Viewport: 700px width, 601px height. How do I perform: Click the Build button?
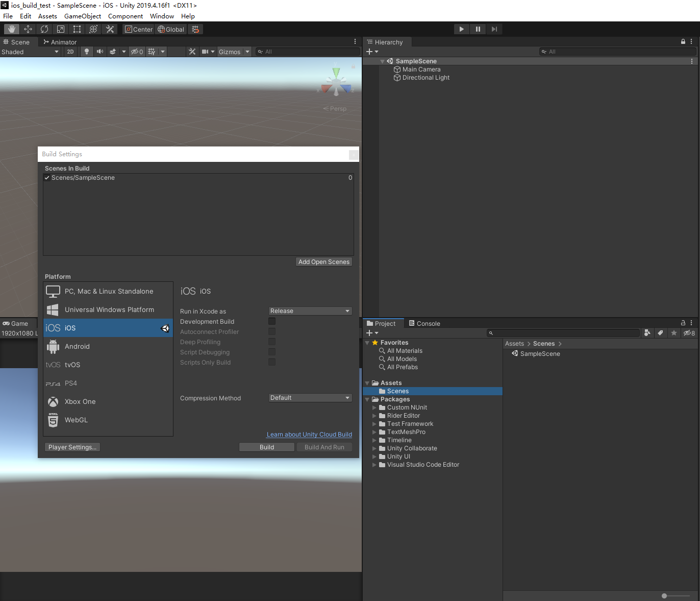[x=267, y=447]
